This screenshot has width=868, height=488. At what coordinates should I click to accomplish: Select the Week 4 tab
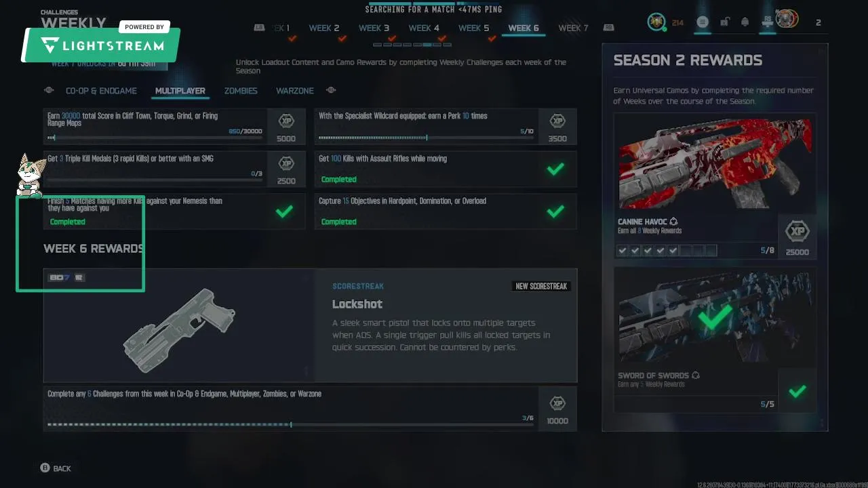click(x=424, y=28)
